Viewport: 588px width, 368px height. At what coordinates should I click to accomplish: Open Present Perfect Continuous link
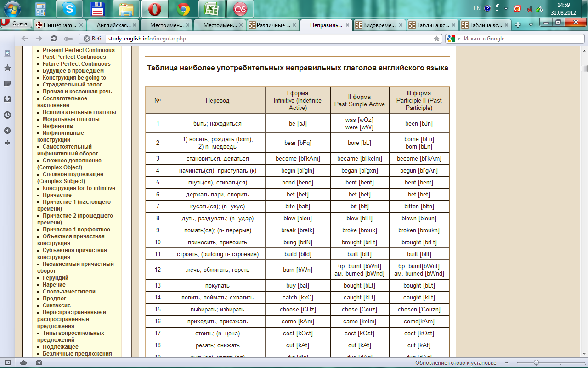[x=79, y=50]
